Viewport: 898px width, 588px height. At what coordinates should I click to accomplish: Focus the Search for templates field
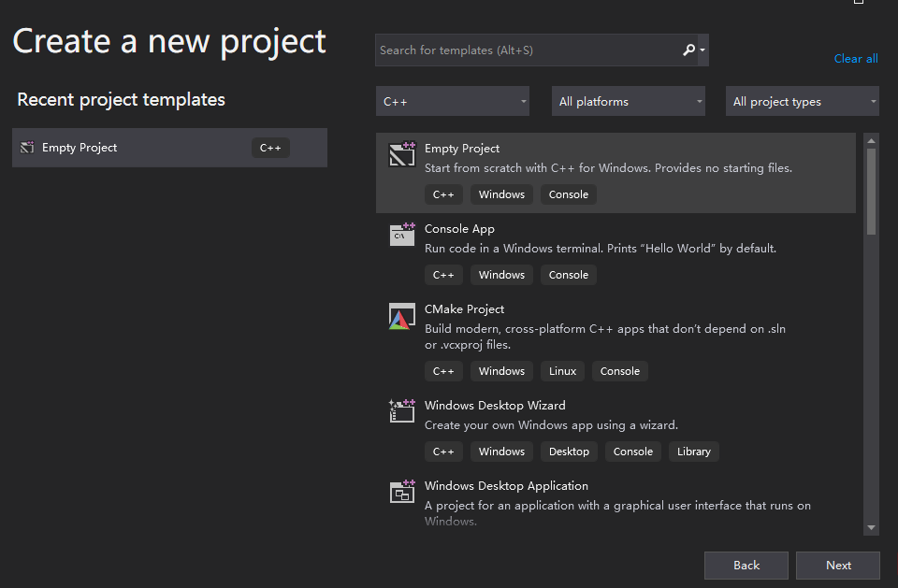pyautogui.click(x=524, y=50)
